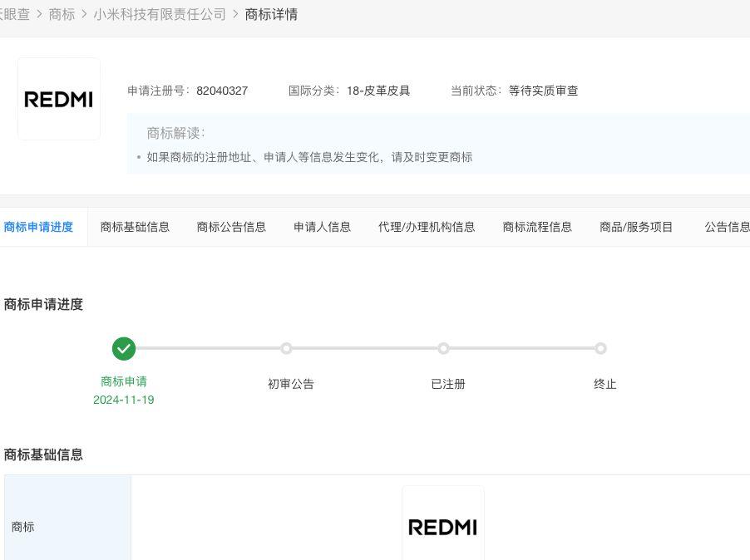Click the 商标解读 heading

pos(175,133)
